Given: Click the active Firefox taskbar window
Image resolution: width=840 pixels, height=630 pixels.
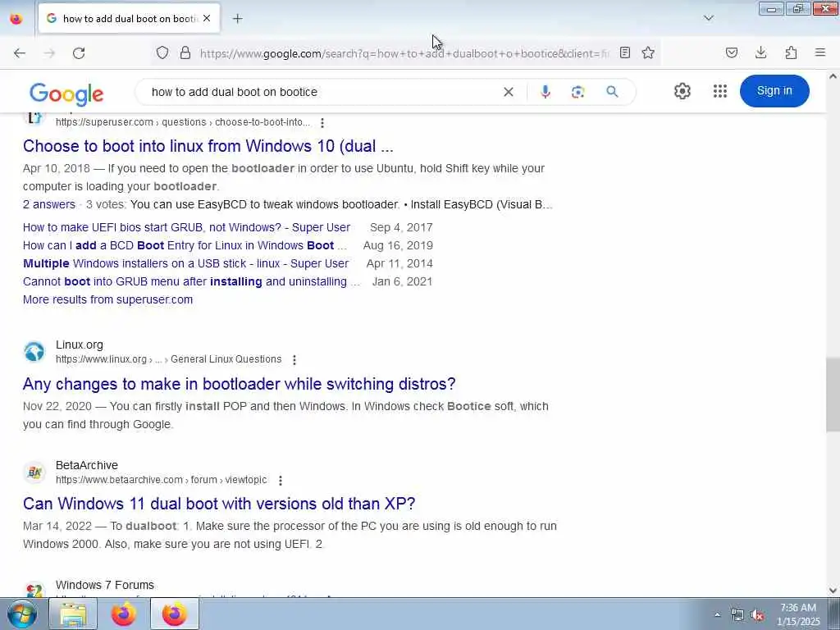Looking at the screenshot, I should (x=175, y=614).
